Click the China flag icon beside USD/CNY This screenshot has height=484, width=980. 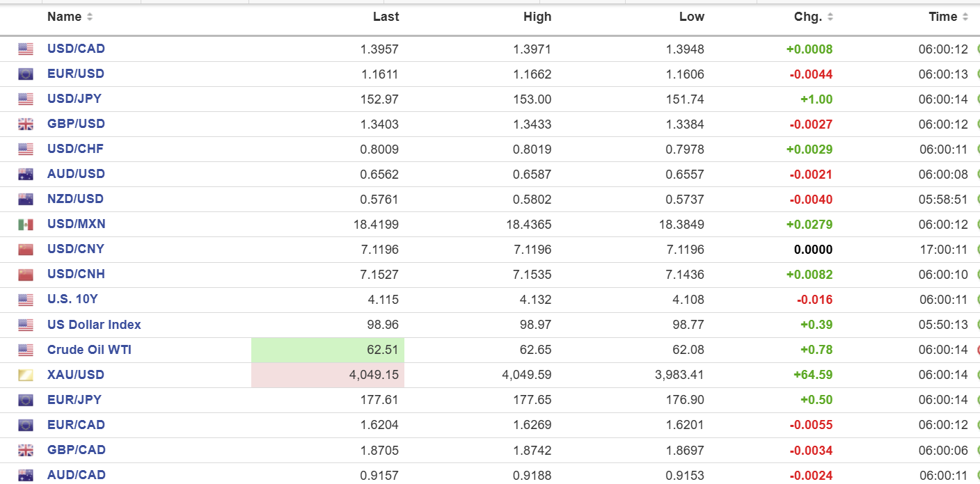click(26, 250)
